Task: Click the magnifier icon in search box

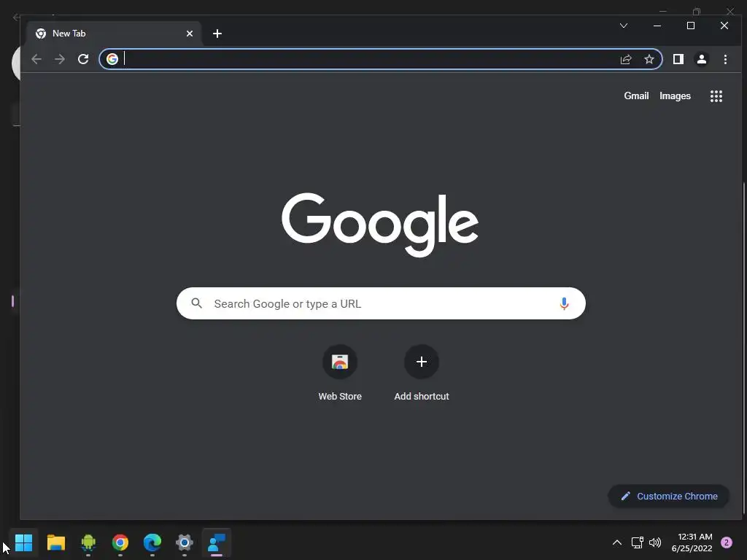Action: (x=197, y=303)
